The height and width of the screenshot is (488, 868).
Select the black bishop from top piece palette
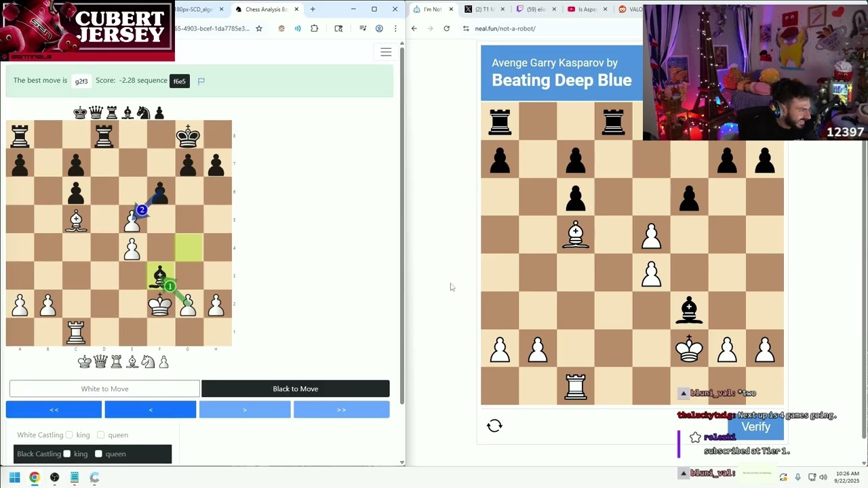(x=127, y=113)
